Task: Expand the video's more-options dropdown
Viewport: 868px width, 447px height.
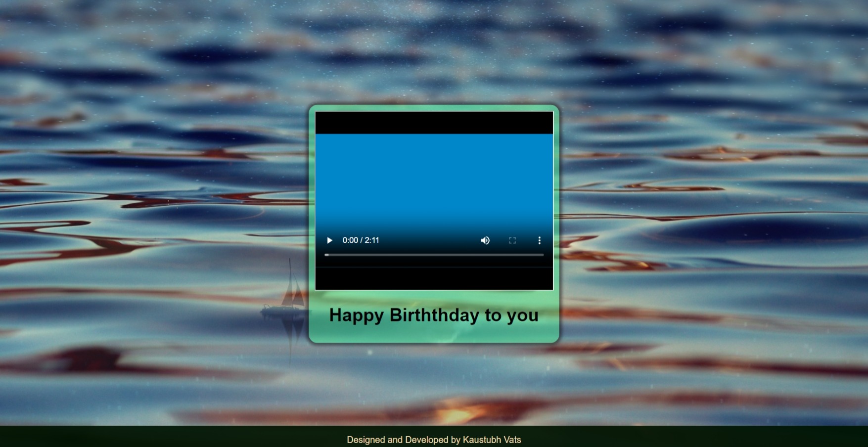Action: pyautogui.click(x=539, y=240)
